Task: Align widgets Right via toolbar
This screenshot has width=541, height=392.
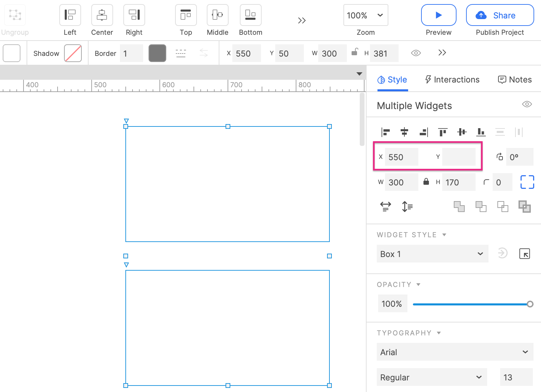Action: pyautogui.click(x=134, y=15)
